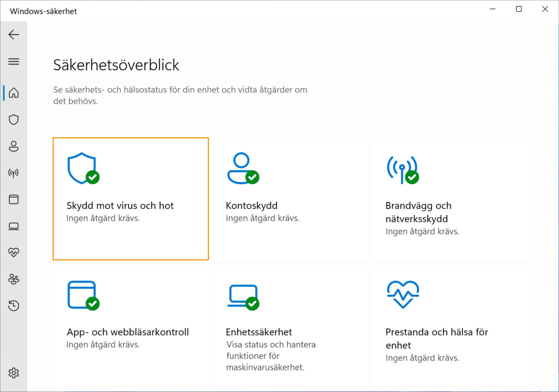Open Prestanda och hälsa för enhet tile
The height and width of the screenshot is (392, 559).
tap(450, 325)
